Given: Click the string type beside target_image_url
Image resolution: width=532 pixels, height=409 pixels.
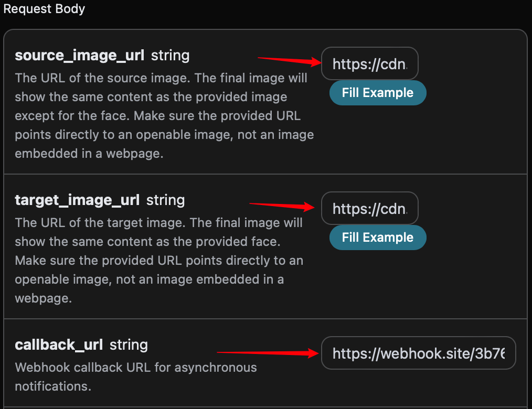Looking at the screenshot, I should (x=166, y=200).
